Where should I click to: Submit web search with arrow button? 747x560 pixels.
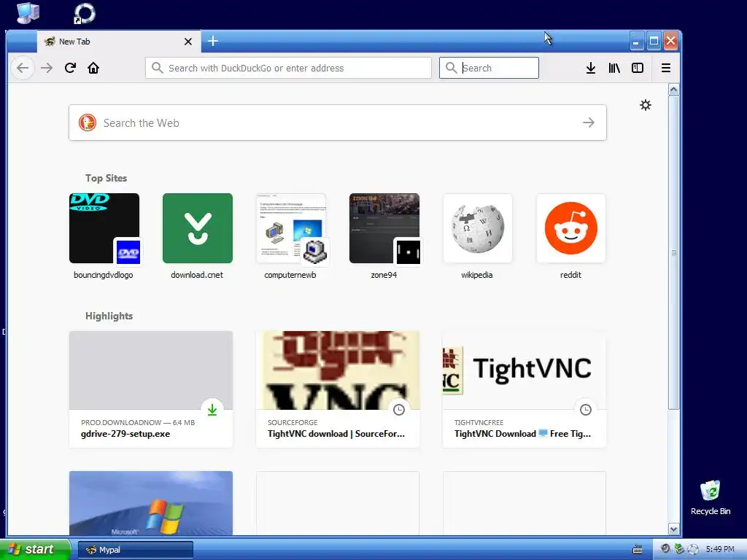(589, 122)
